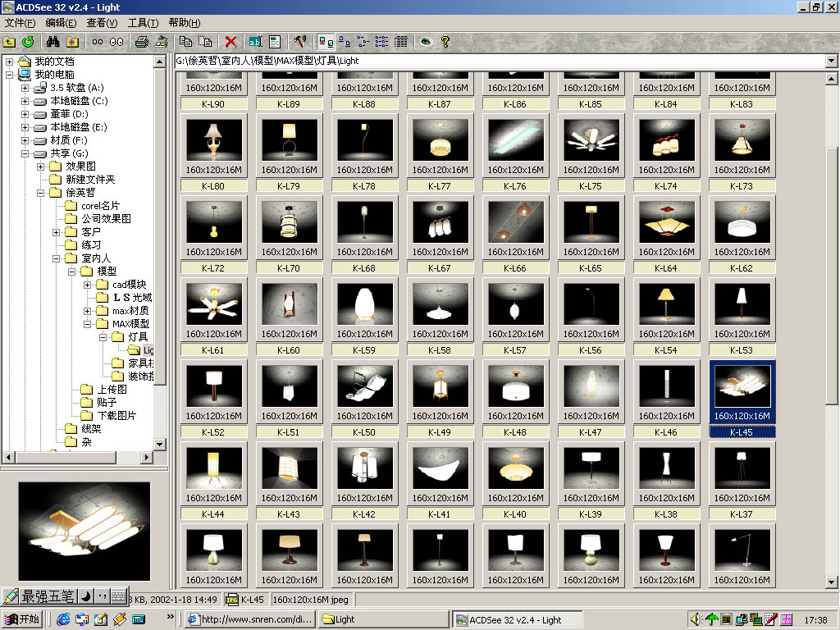Click the red X delete icon in toolbar

[x=231, y=41]
